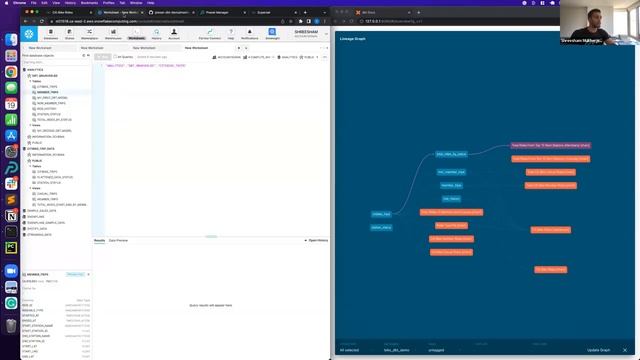The width and height of the screenshot is (640, 360).
Task: Focus the Starting with search field
Action: coord(56,62)
